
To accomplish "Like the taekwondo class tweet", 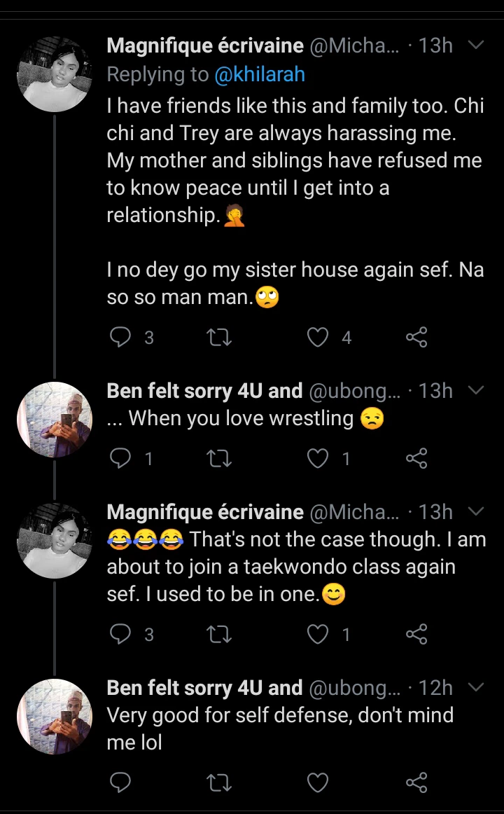I will click(318, 635).
